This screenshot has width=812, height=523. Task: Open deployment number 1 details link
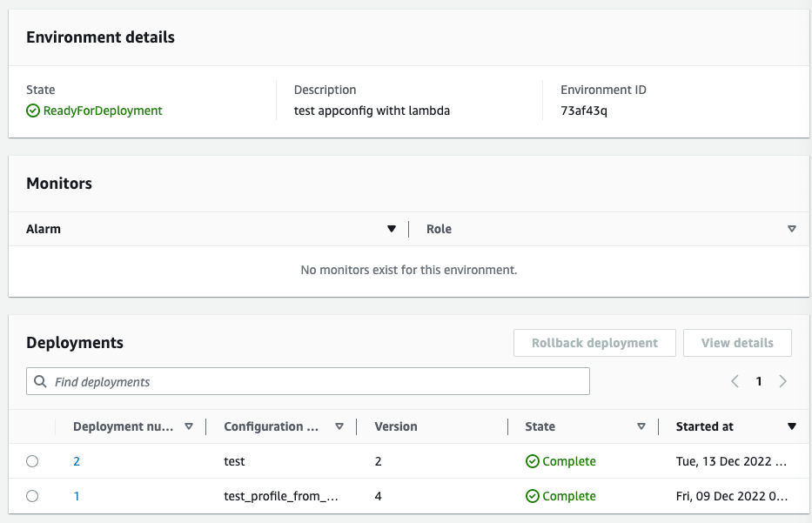(x=76, y=496)
